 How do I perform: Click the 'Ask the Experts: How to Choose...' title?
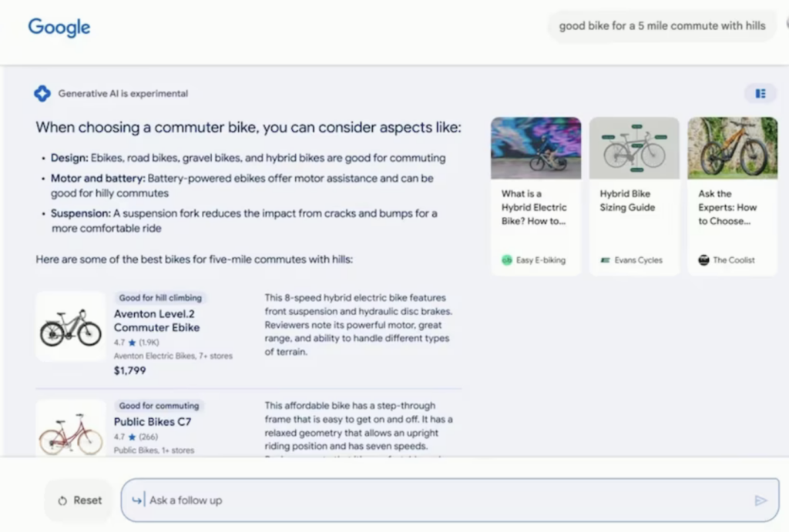(727, 207)
